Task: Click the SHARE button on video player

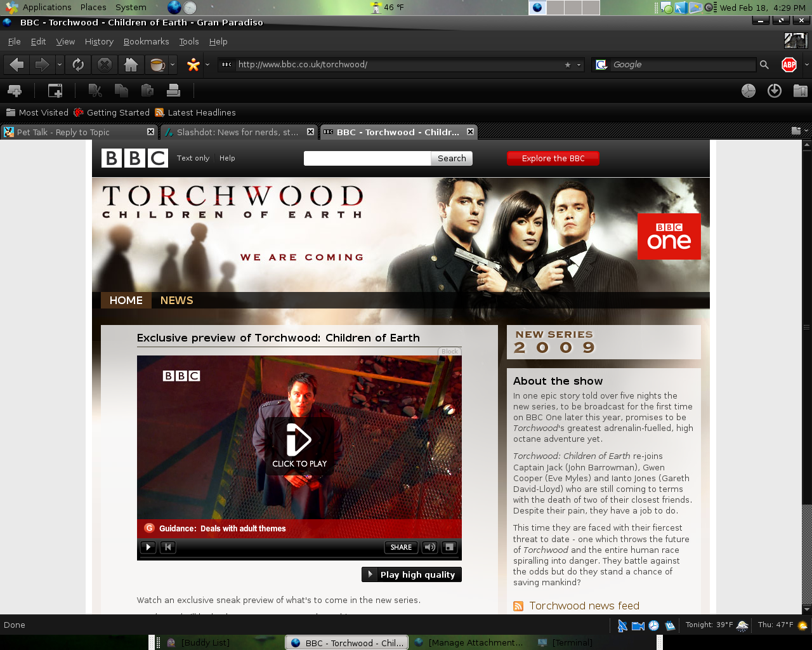Action: tap(401, 547)
